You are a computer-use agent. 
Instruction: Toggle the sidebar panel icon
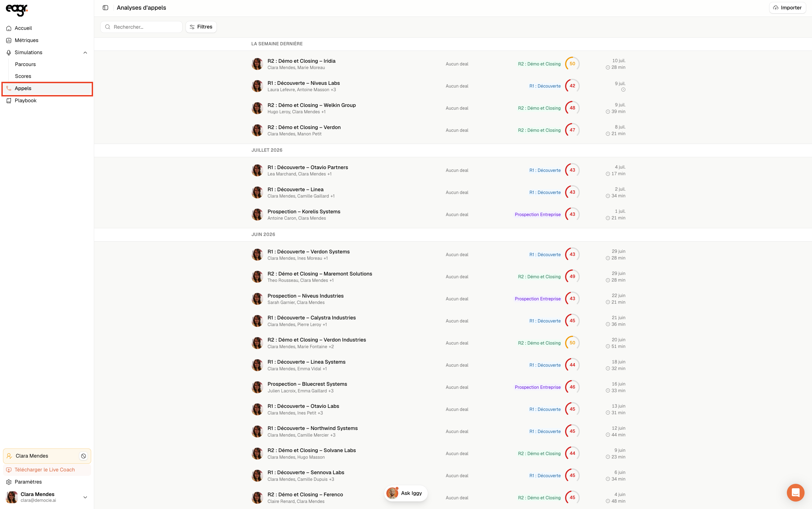tap(105, 8)
